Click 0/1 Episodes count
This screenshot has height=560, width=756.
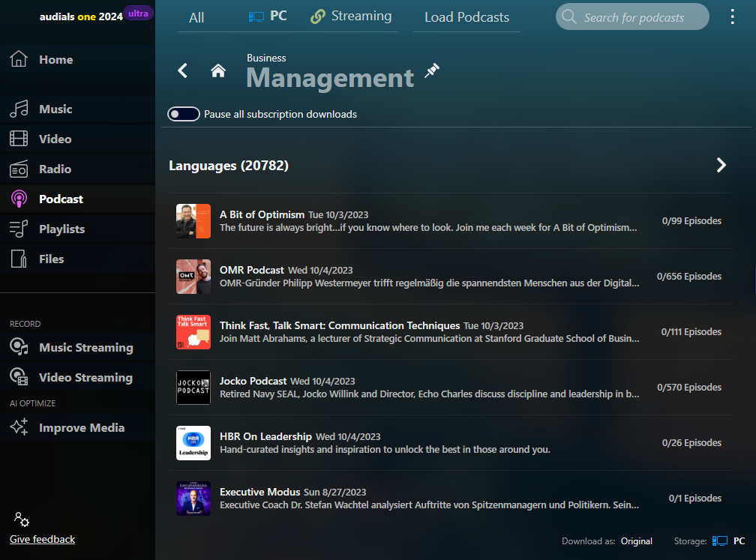[694, 498]
